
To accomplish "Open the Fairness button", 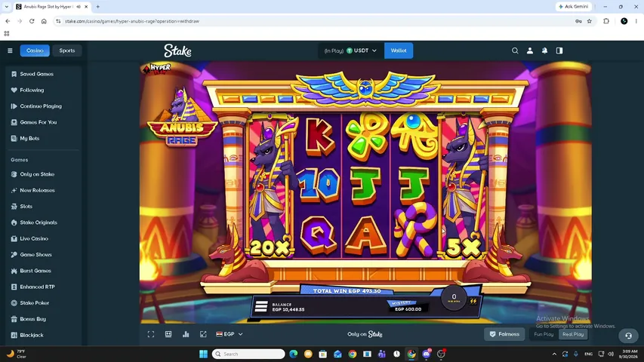I will [504, 334].
